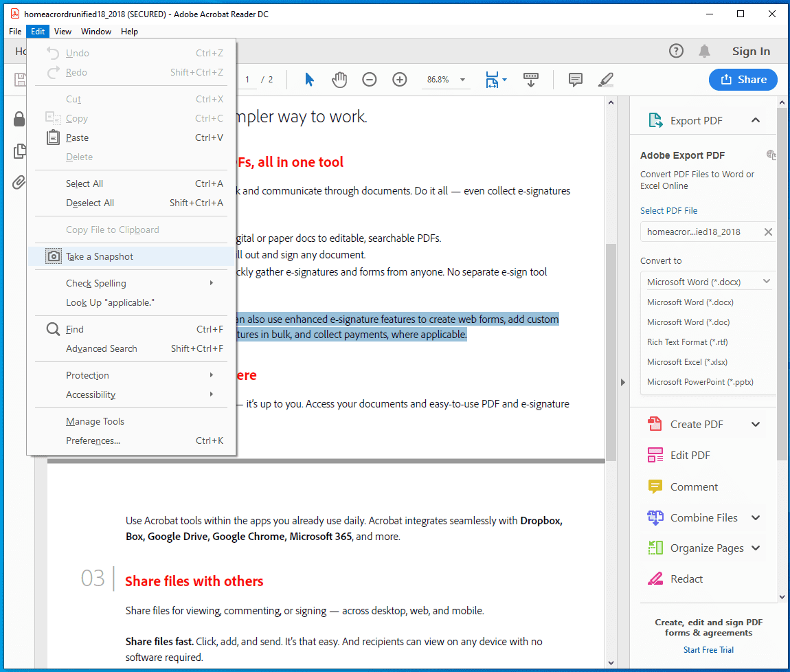This screenshot has height=672, width=790.
Task: Click the page number input field
Action: 247,80
